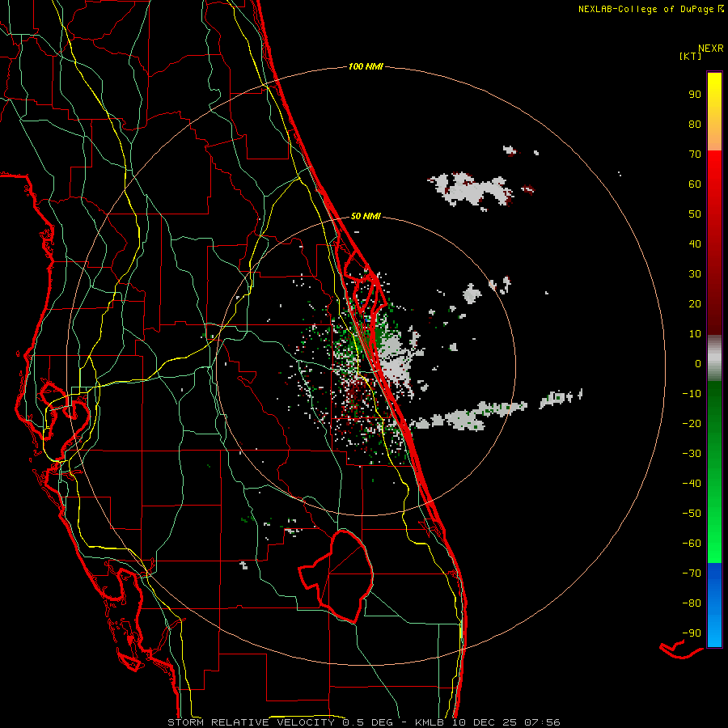Click the -80 value on velocity scale
Viewport: 728px width, 728px height.
coord(692,603)
